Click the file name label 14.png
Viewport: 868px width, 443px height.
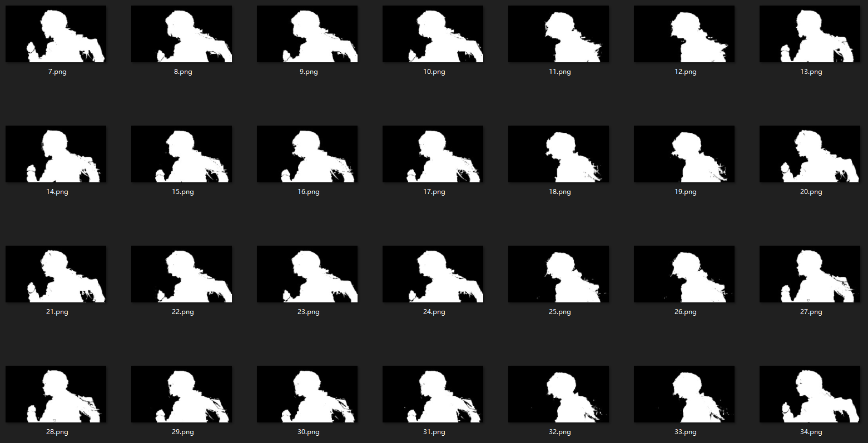(57, 192)
